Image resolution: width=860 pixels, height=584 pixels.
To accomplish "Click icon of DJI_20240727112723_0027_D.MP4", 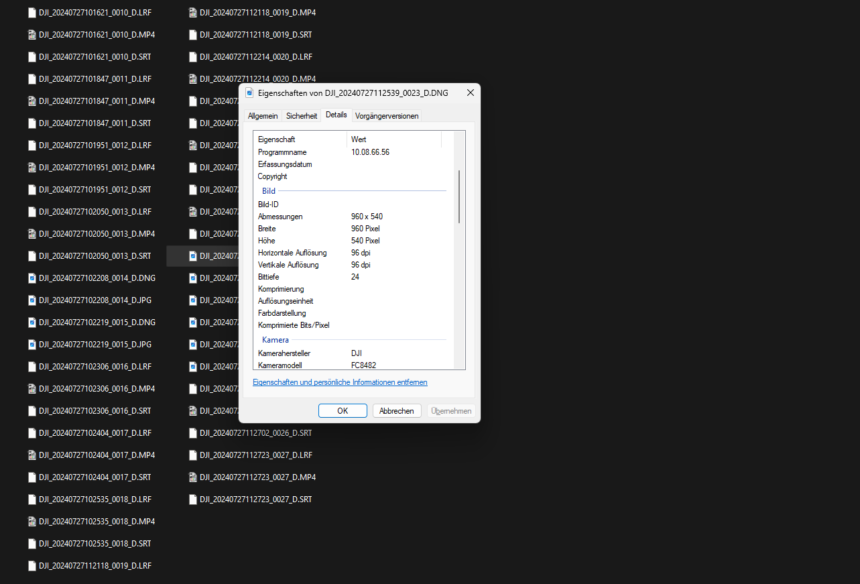I will click(x=193, y=477).
